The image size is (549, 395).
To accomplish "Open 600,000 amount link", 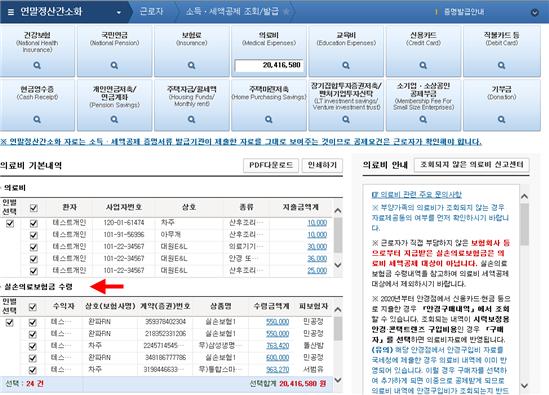I will tap(277, 358).
